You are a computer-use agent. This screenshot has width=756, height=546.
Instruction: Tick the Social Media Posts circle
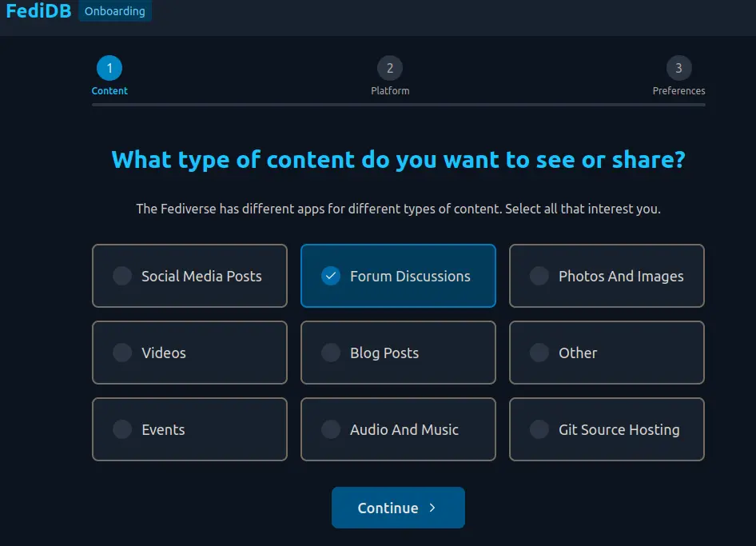122,276
